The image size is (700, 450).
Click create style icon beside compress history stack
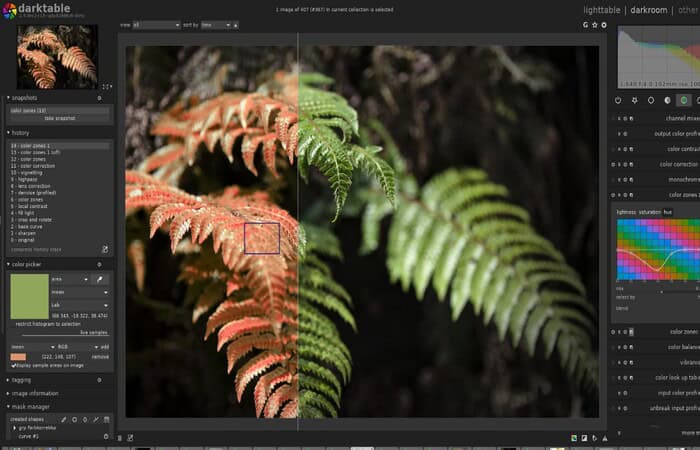(105, 249)
